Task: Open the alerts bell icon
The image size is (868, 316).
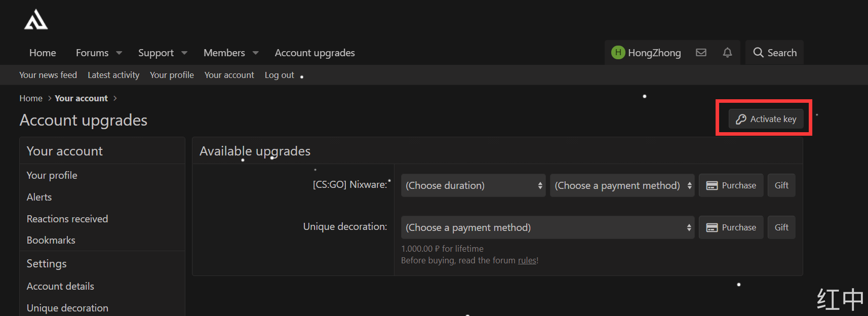Action: tap(727, 53)
